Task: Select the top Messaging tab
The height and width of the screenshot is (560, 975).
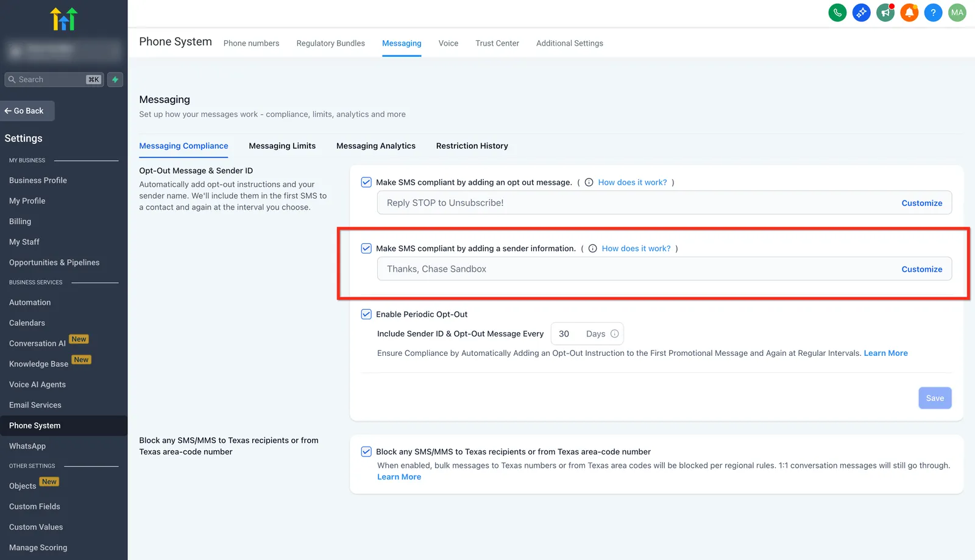Action: [402, 43]
